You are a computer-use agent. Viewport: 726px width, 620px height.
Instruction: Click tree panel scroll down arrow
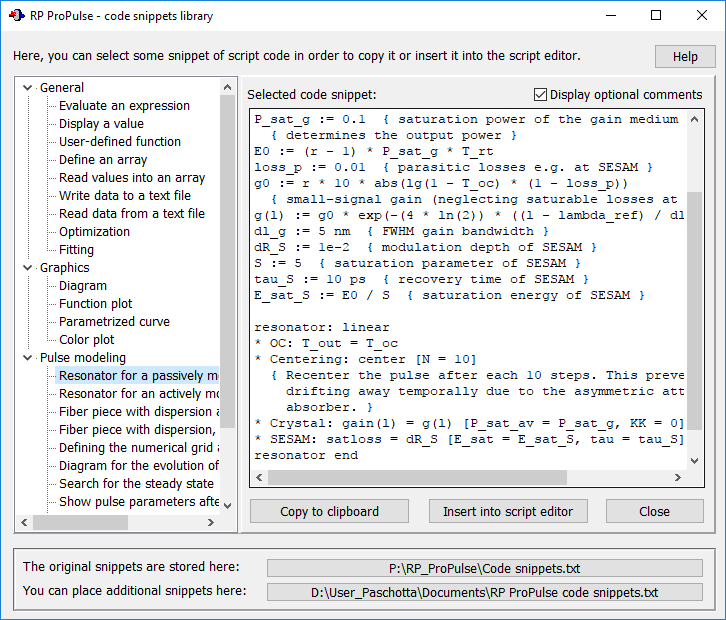tap(227, 506)
